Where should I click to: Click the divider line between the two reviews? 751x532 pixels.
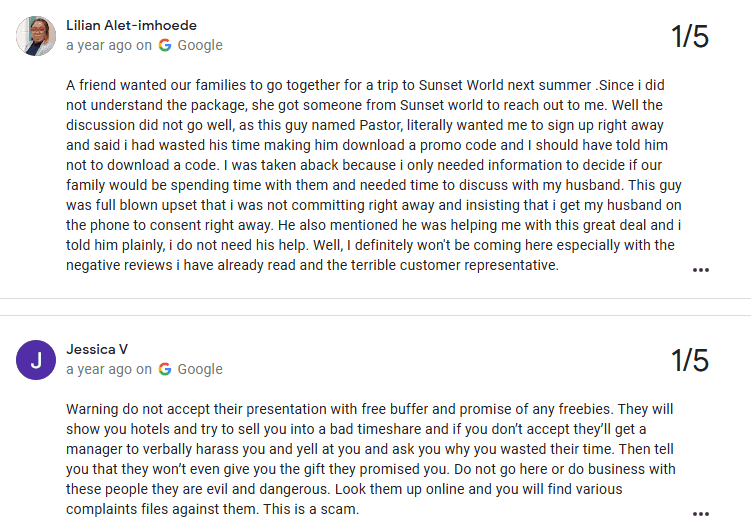point(375,298)
